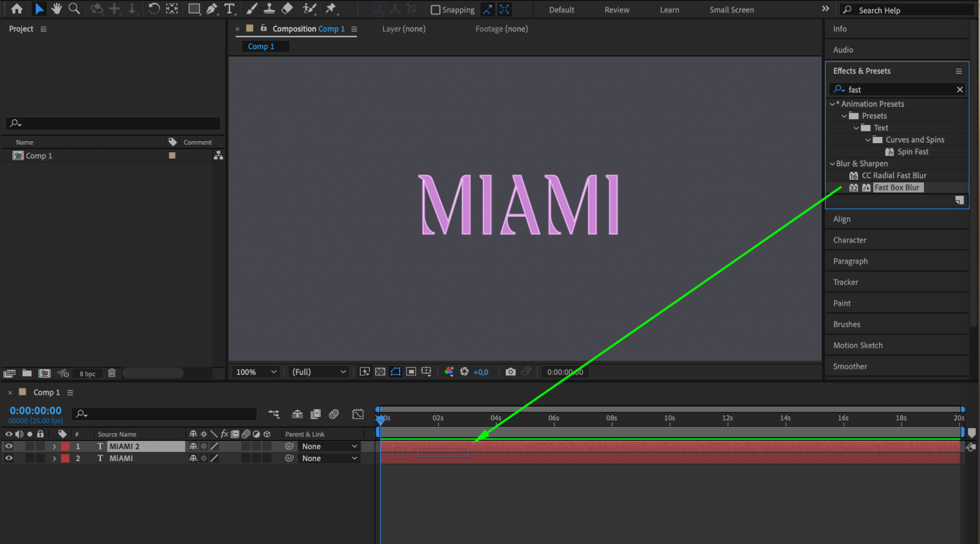Click the red label swatch of layer 1

click(x=65, y=446)
